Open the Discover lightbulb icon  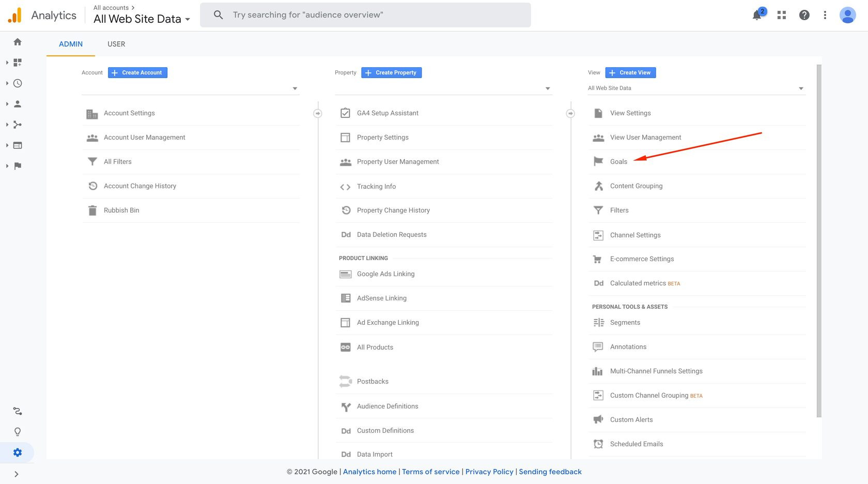[x=18, y=432]
